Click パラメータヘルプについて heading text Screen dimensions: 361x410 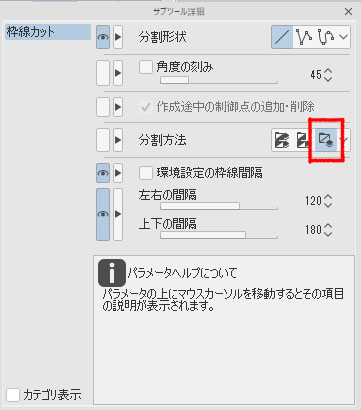tap(182, 273)
